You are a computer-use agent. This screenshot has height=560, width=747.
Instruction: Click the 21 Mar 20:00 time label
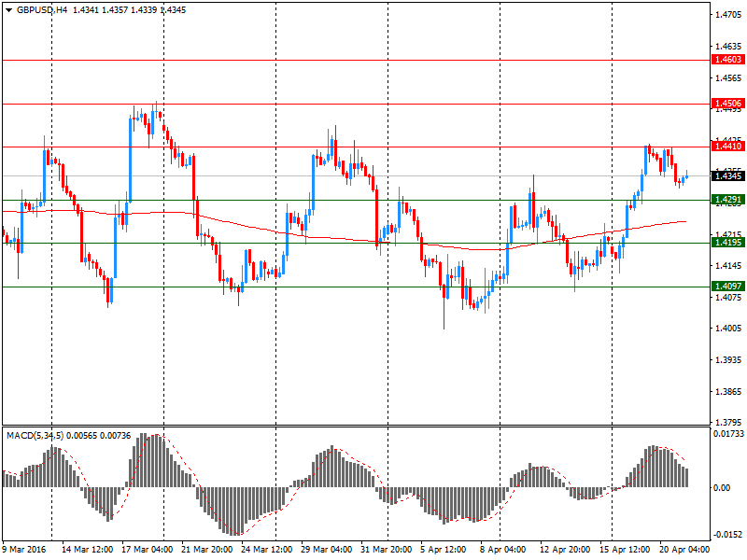click(x=206, y=550)
